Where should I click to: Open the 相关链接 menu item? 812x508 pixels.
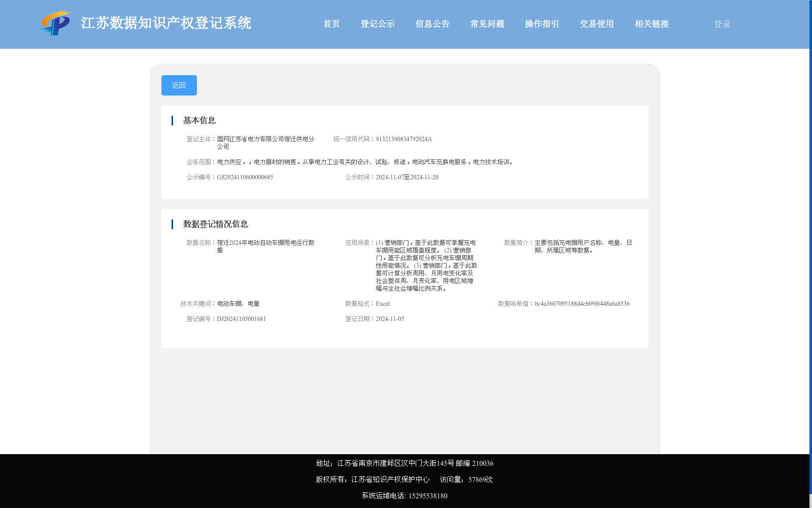652,24
